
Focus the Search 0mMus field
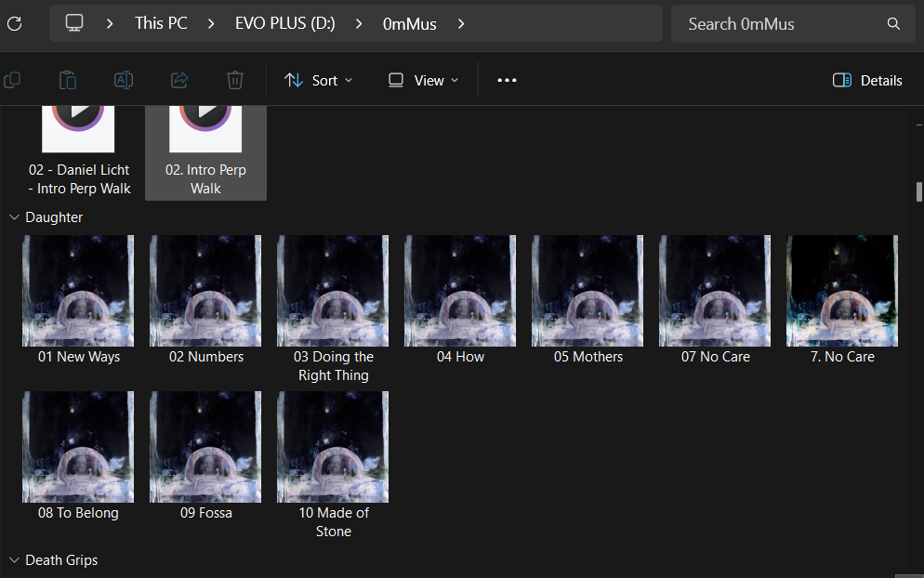coord(793,23)
